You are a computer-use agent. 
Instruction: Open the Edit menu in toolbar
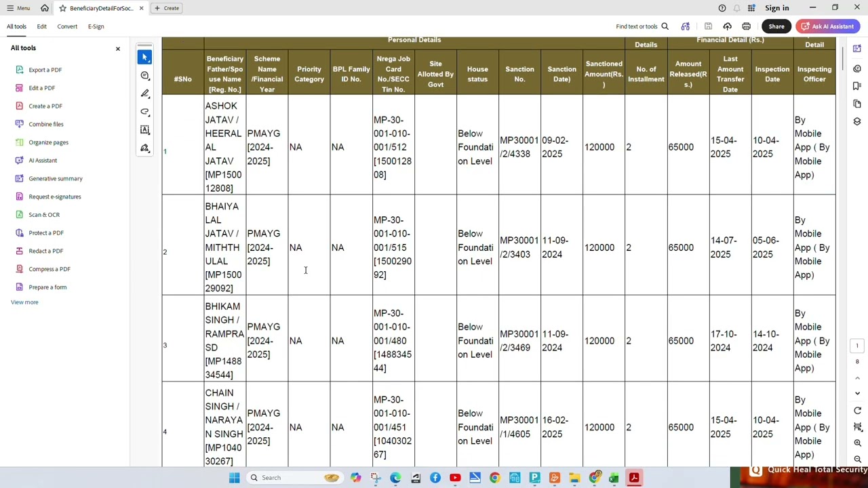point(41,26)
